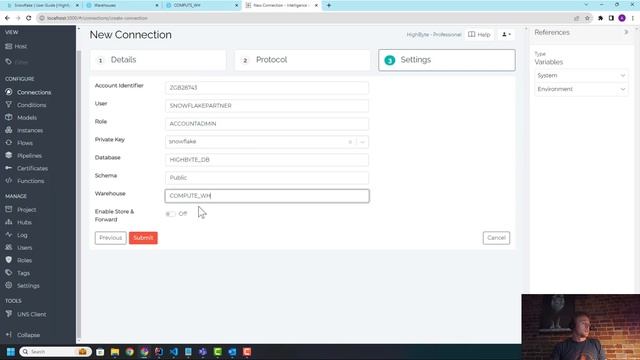Click the Account Identifier field
This screenshot has height=360, width=640.
(x=267, y=88)
